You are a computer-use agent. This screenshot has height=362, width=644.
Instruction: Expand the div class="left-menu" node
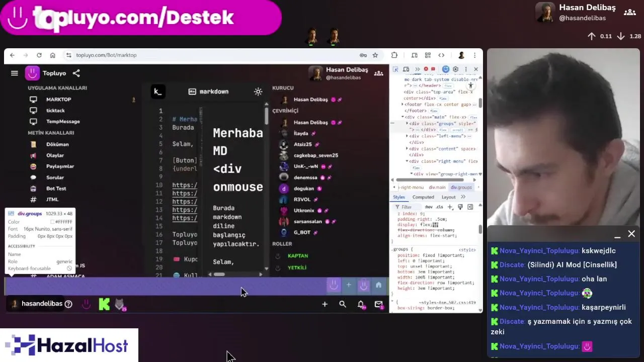pyautogui.click(x=407, y=136)
